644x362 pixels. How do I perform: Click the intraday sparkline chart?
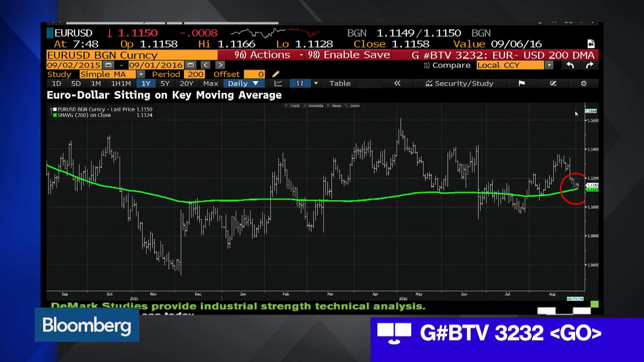click(x=275, y=33)
